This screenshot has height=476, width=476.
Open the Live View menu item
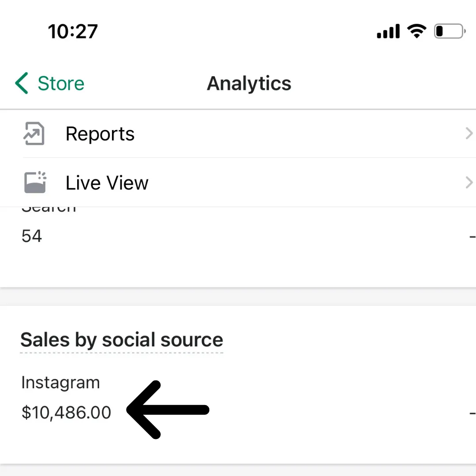pos(107,183)
